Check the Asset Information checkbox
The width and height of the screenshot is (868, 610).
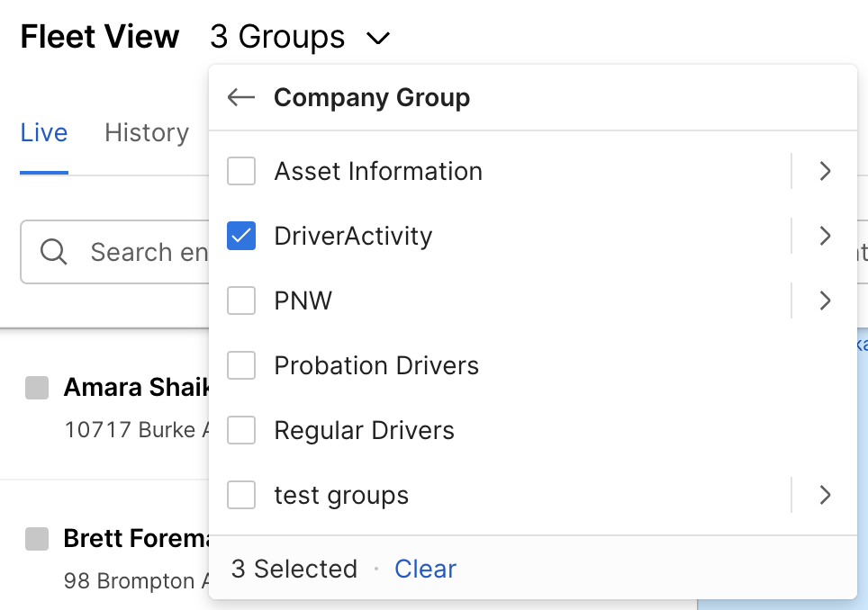[241, 171]
